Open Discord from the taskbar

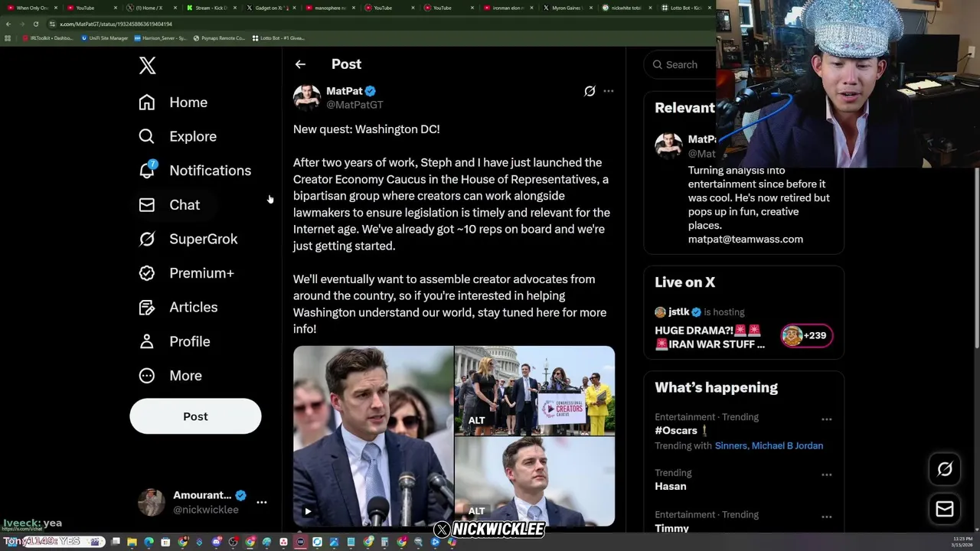tap(217, 542)
